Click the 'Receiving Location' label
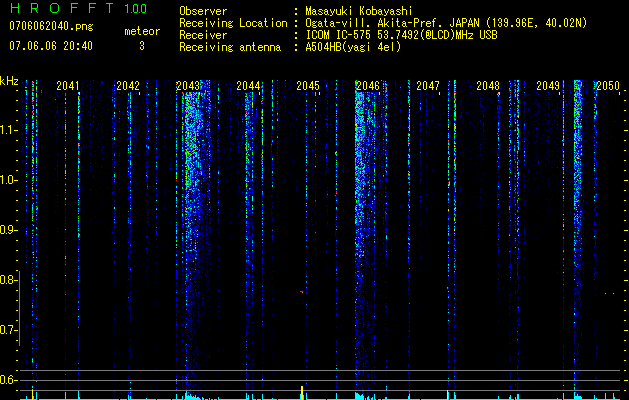Viewport: 629px width, 400px height. (x=233, y=23)
